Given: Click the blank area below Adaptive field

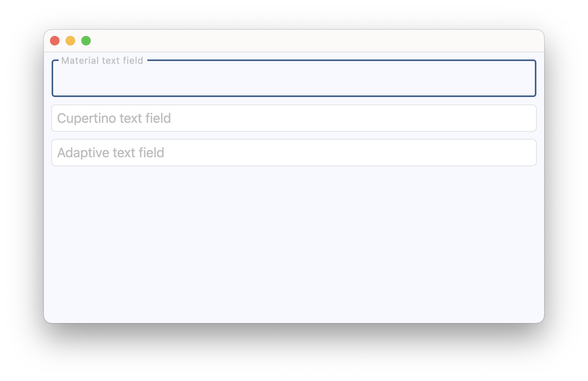Looking at the screenshot, I should (x=293, y=243).
